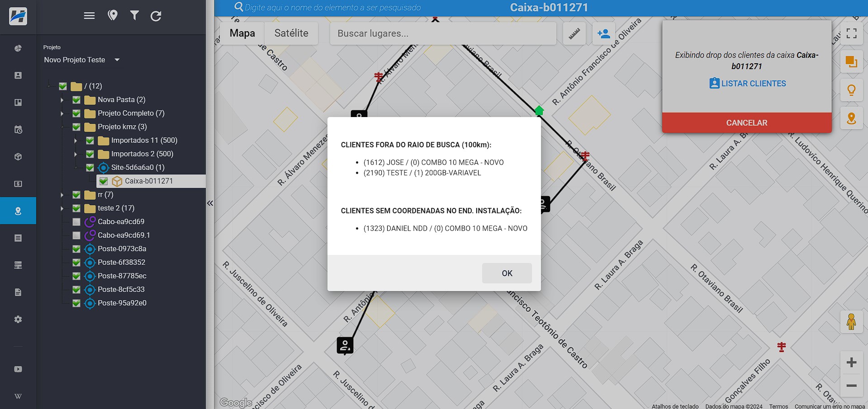Screen dimensions: 868x409
Task: Select Poste-6f38352 tree item
Action: click(x=122, y=262)
